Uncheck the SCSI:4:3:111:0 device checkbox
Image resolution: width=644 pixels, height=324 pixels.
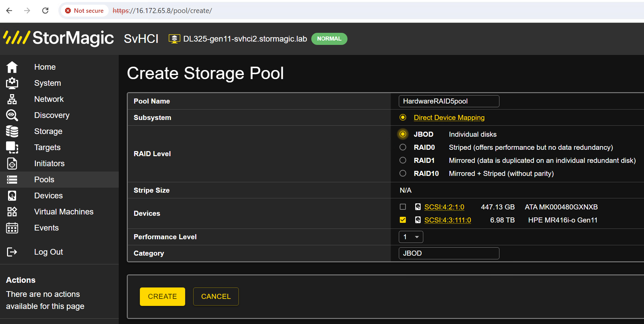(x=403, y=220)
